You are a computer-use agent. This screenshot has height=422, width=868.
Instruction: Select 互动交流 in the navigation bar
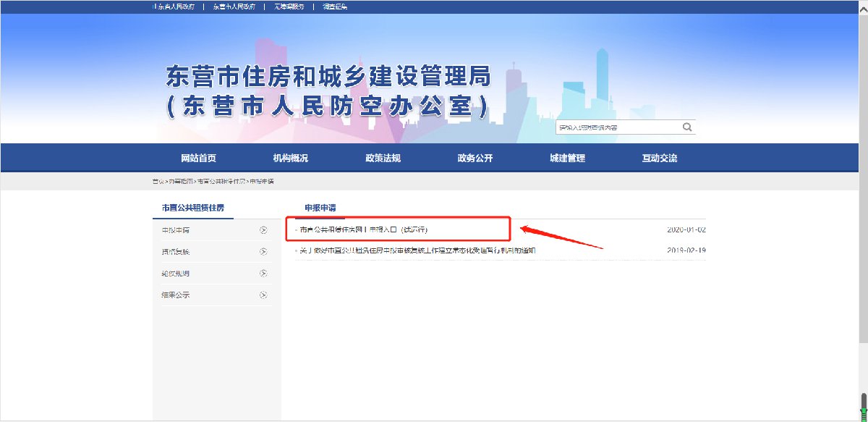click(660, 159)
